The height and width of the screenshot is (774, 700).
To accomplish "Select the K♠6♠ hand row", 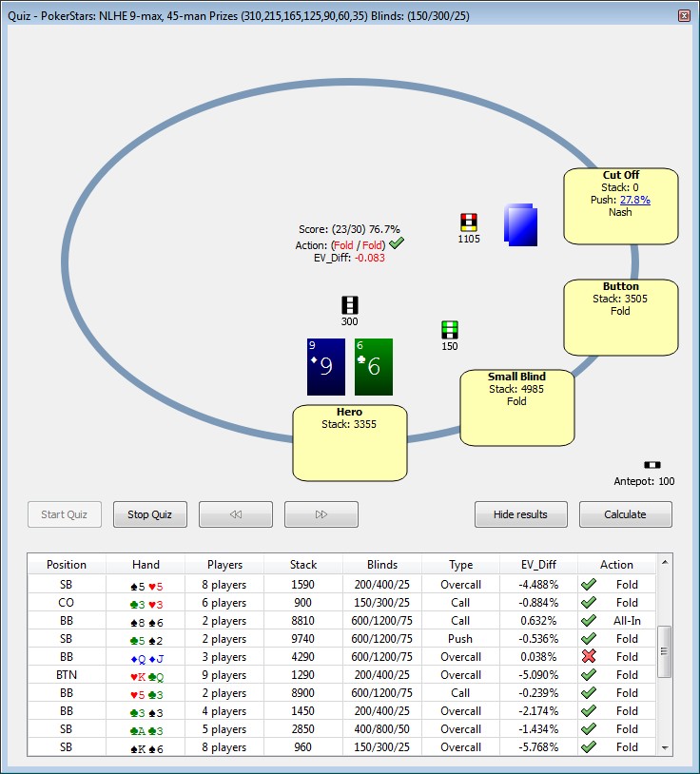I will pos(342,747).
